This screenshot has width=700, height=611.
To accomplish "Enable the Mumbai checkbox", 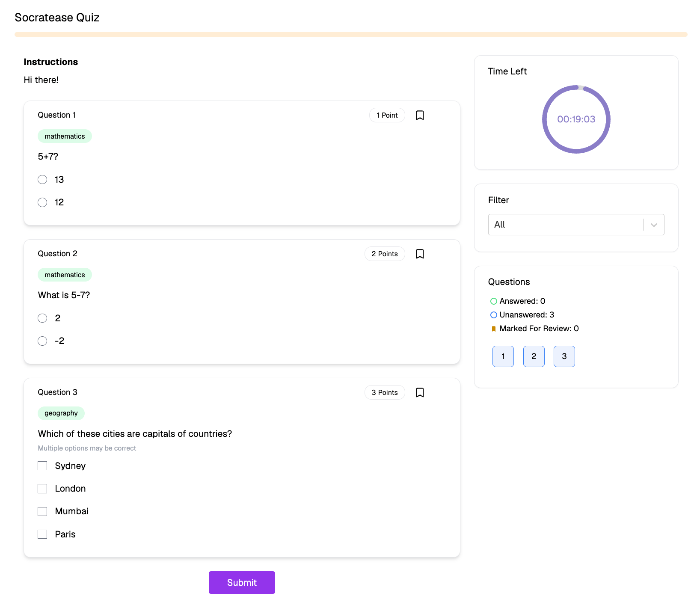I will tap(42, 511).
